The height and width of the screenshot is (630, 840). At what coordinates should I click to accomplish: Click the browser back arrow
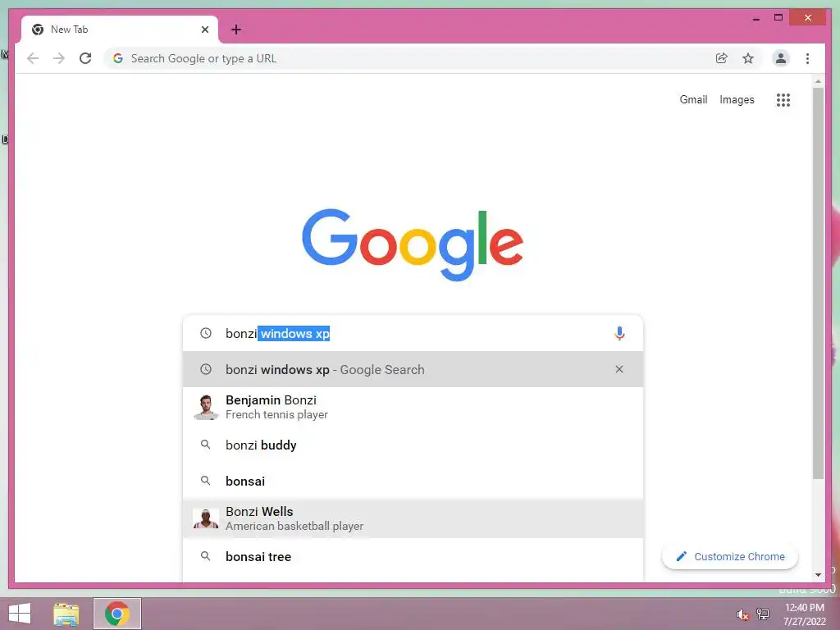point(33,58)
